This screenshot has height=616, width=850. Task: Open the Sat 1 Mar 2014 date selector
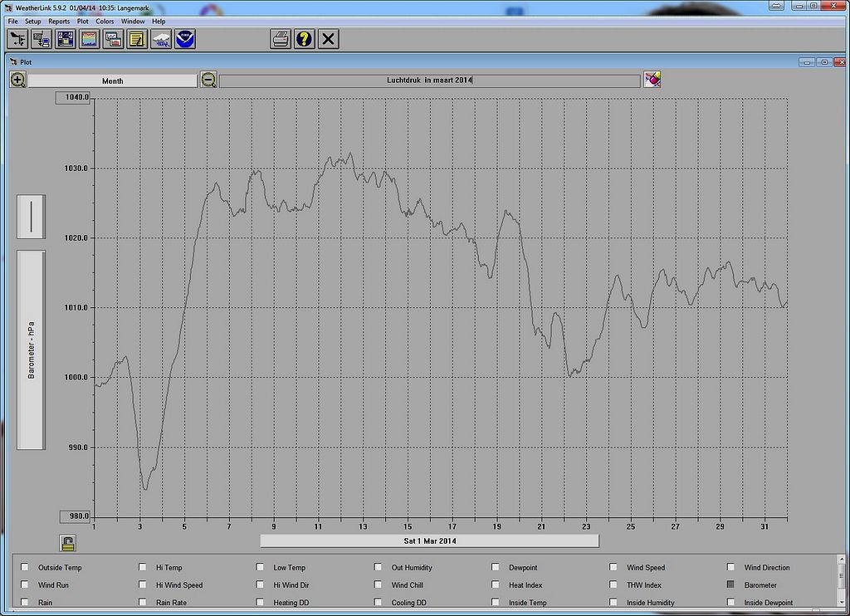429,540
